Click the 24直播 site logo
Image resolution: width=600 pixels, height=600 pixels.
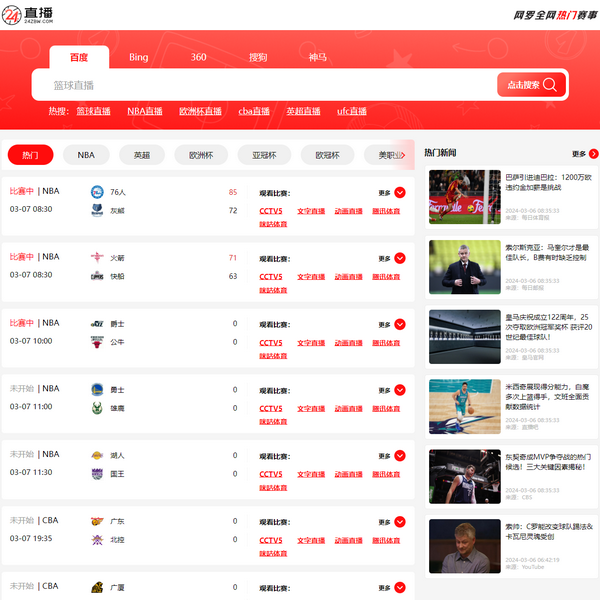click(28, 15)
